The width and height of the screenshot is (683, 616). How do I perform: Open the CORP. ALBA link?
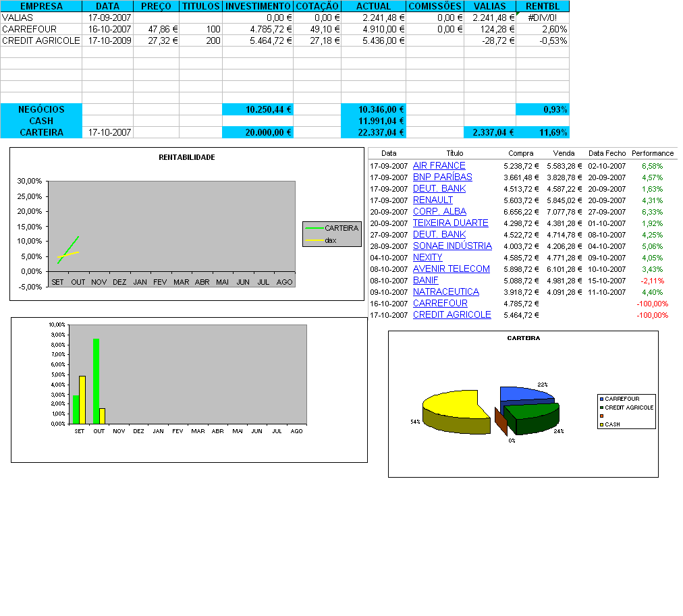439,212
